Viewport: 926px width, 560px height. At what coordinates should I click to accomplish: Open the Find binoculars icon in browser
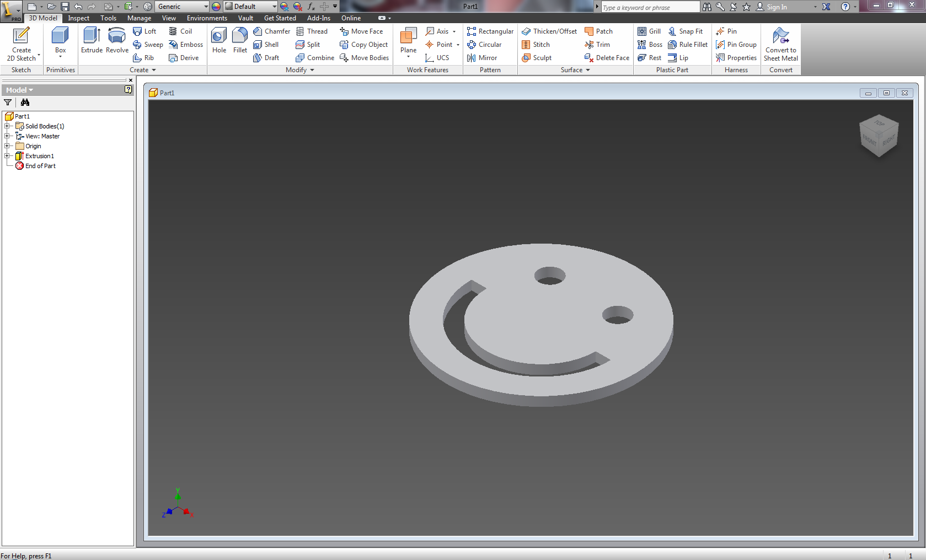coord(25,103)
